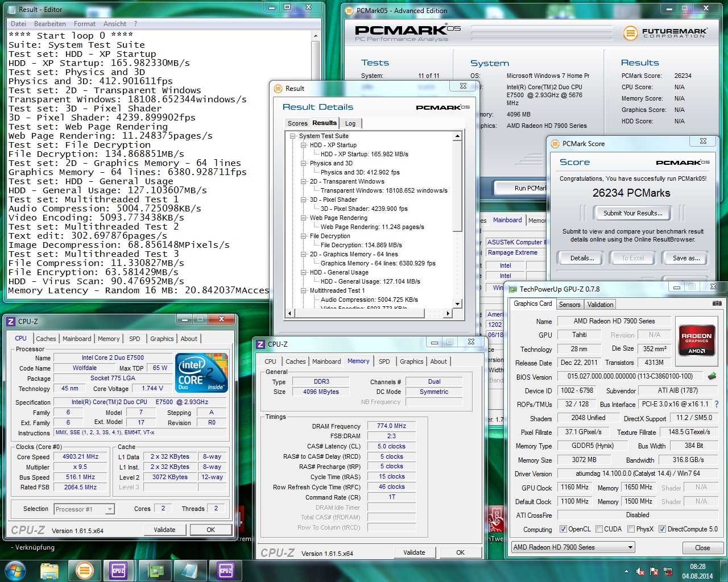Click the GPU-Z title bar icon

tap(512, 289)
